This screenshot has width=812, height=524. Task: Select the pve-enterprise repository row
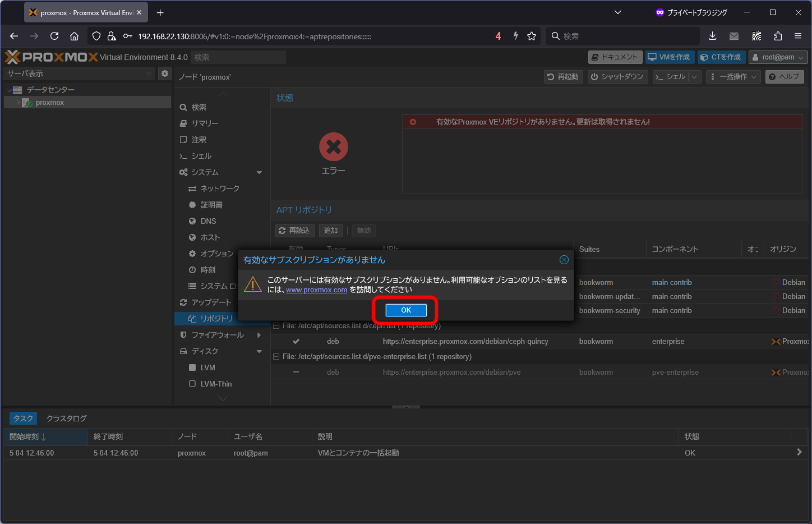(540, 372)
